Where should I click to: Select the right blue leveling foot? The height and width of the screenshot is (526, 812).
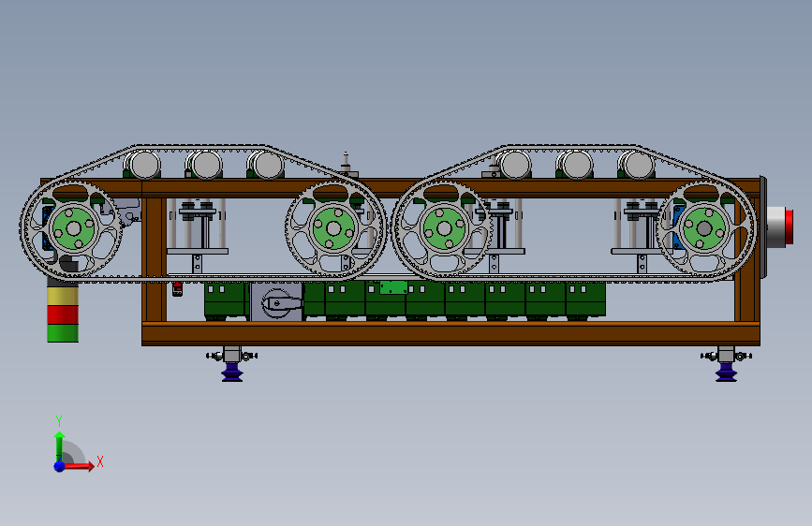pos(726,373)
